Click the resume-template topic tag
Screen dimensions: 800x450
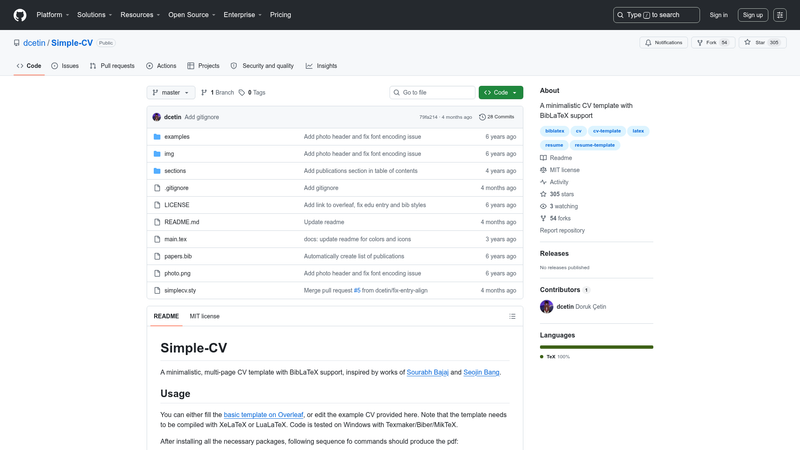click(594, 145)
